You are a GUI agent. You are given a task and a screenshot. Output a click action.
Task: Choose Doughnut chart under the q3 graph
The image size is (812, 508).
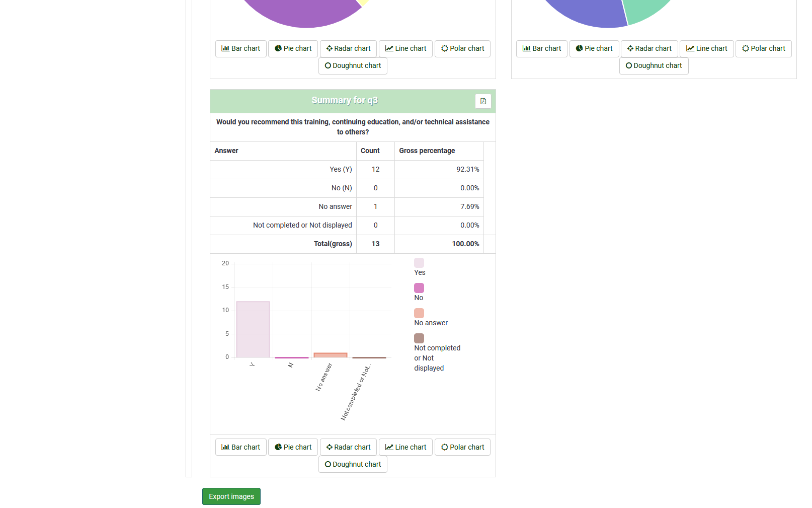point(353,464)
